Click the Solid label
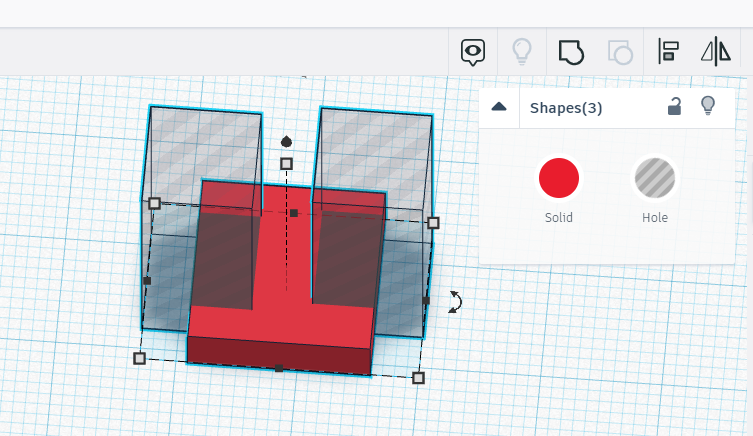 559,218
